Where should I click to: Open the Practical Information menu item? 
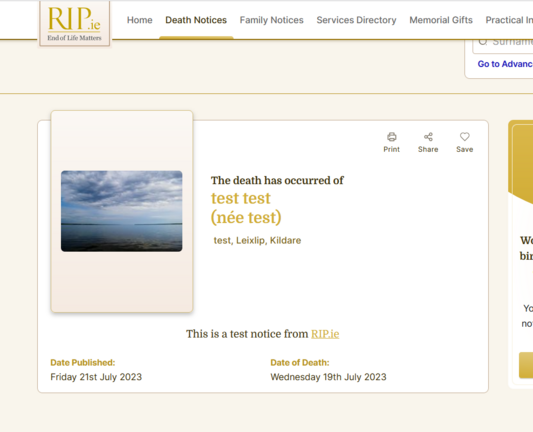[x=509, y=20]
